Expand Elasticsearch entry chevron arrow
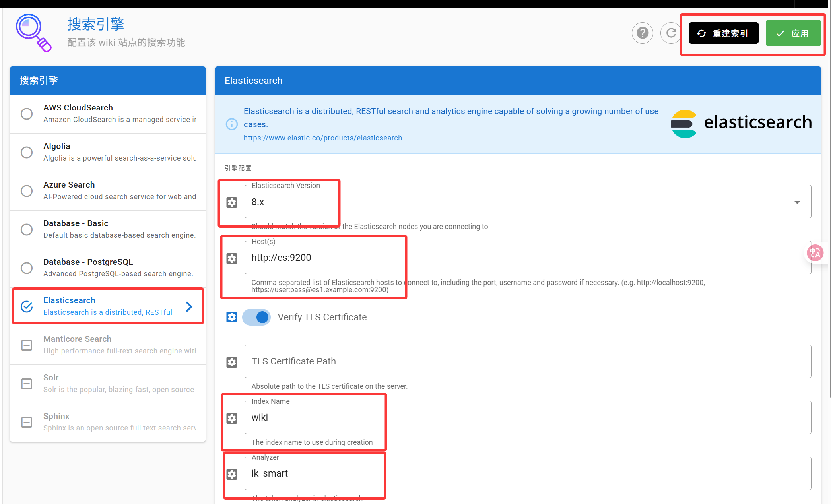The width and height of the screenshot is (831, 504). point(189,306)
